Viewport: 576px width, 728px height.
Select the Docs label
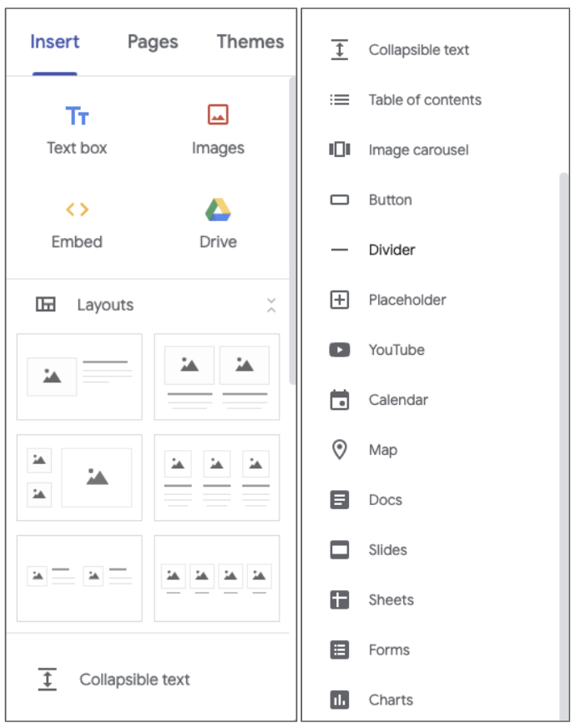[x=385, y=499]
